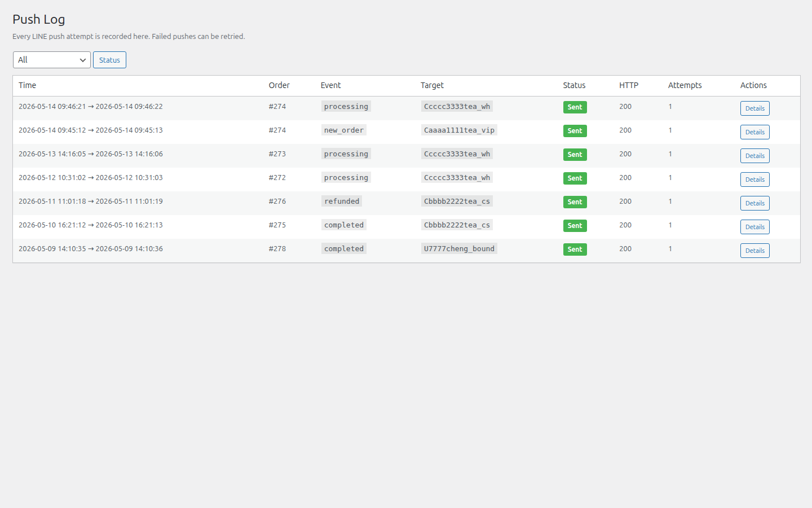The height and width of the screenshot is (508, 812).
Task: Select the Order column header
Action: (279, 85)
